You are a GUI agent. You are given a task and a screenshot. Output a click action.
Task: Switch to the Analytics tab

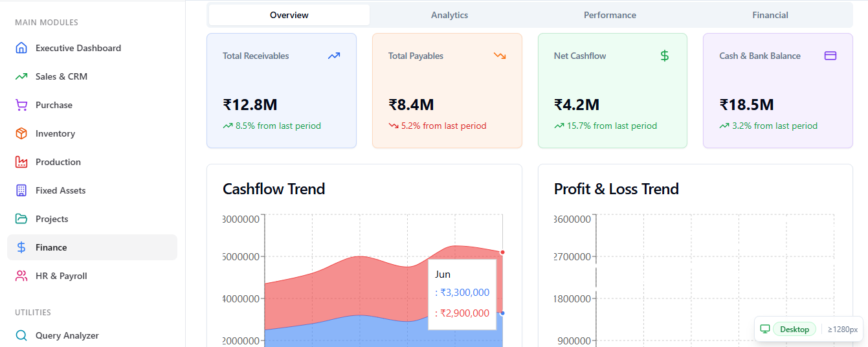[449, 15]
